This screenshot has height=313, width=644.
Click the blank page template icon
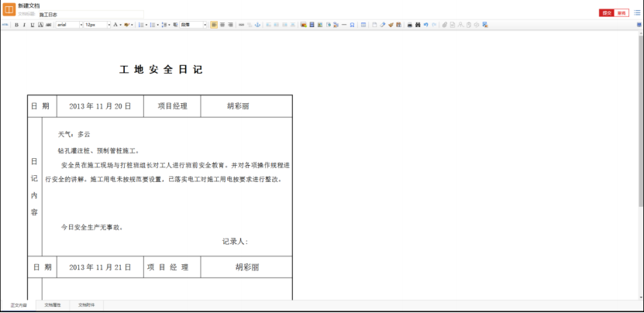(374, 25)
